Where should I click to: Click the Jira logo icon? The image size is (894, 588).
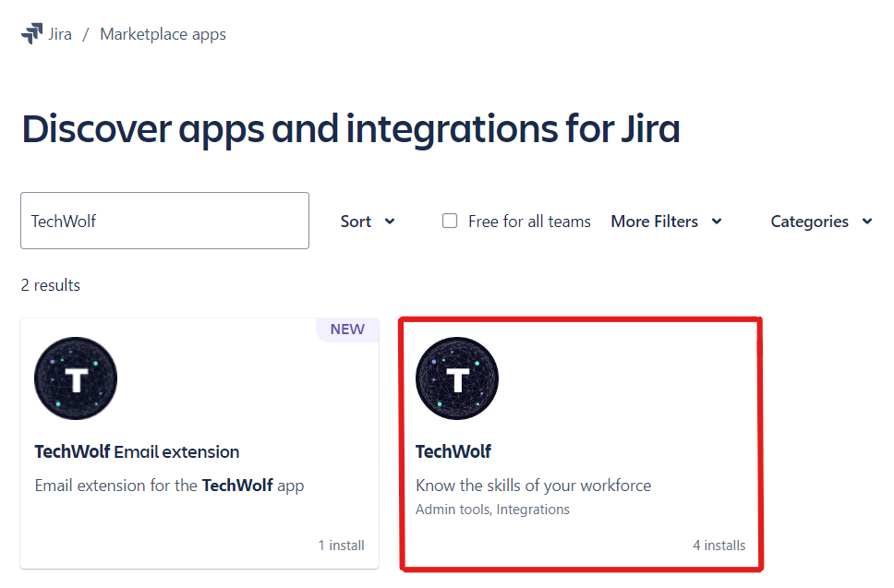tap(31, 33)
